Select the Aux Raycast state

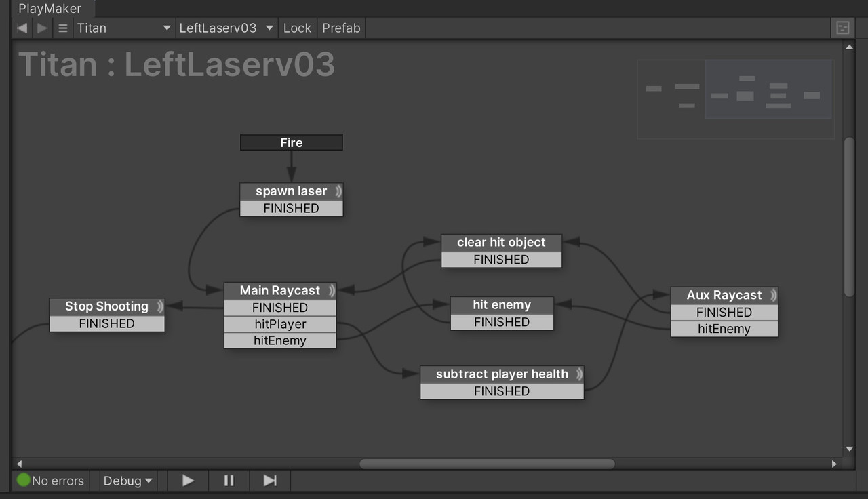(x=724, y=295)
